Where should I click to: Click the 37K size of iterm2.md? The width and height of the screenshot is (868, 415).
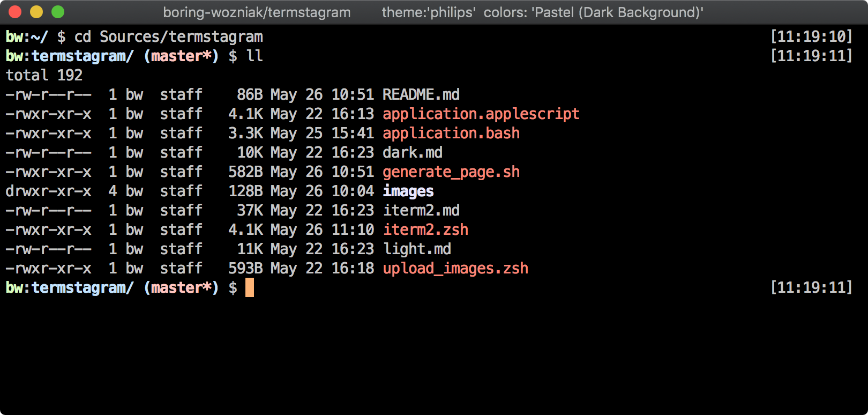click(250, 211)
